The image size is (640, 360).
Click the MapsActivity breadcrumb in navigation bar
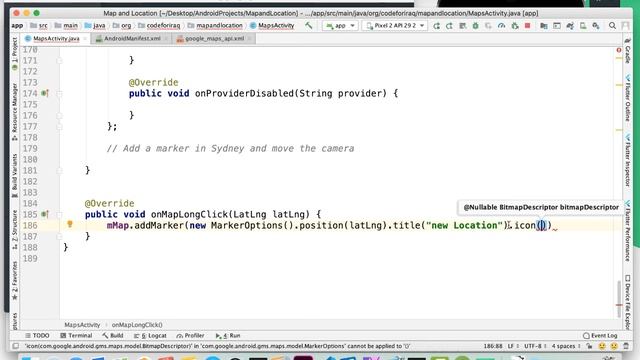(x=272, y=25)
